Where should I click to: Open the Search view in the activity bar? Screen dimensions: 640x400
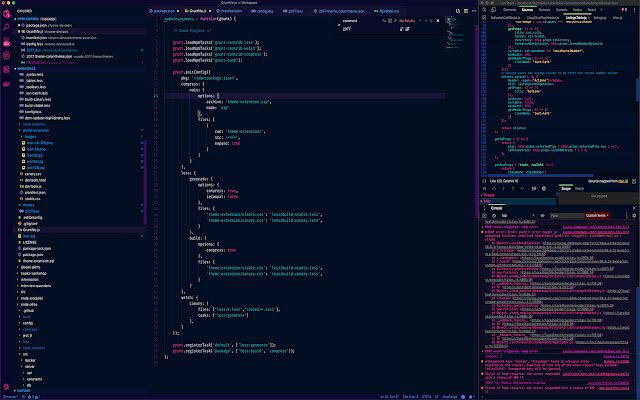(6, 27)
